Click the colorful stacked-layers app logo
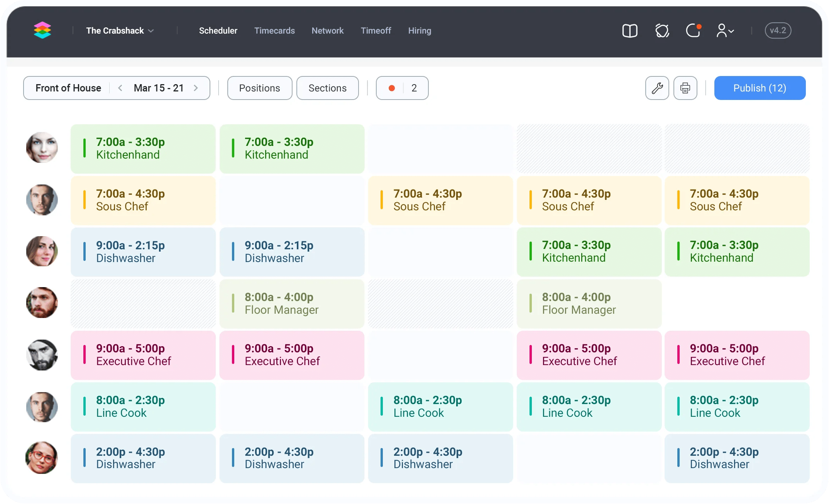 (x=42, y=30)
